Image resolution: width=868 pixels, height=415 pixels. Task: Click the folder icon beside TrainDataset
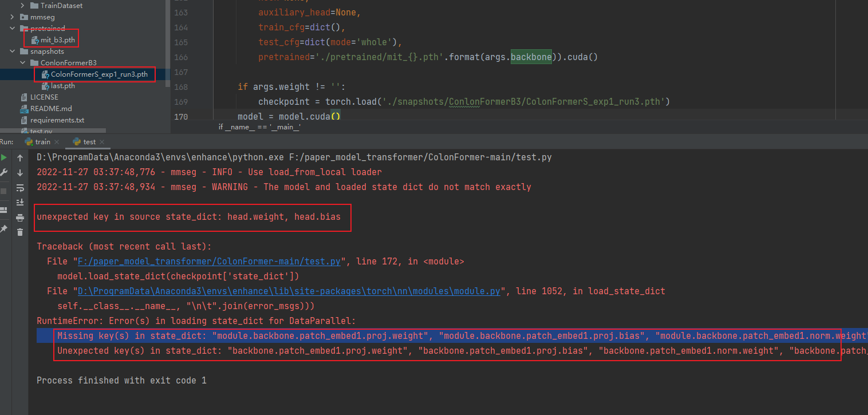(34, 6)
